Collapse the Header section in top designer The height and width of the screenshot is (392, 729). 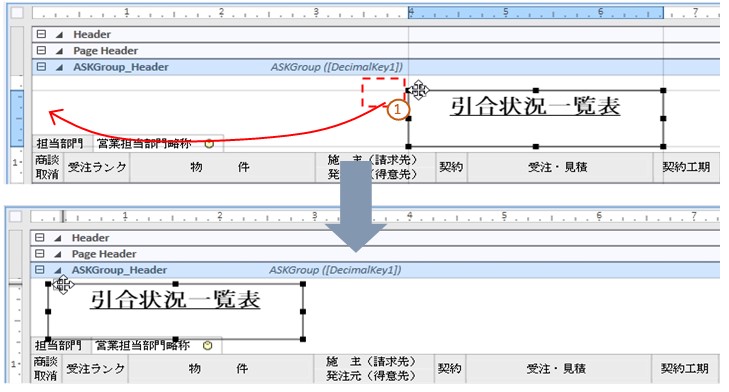pos(41,34)
